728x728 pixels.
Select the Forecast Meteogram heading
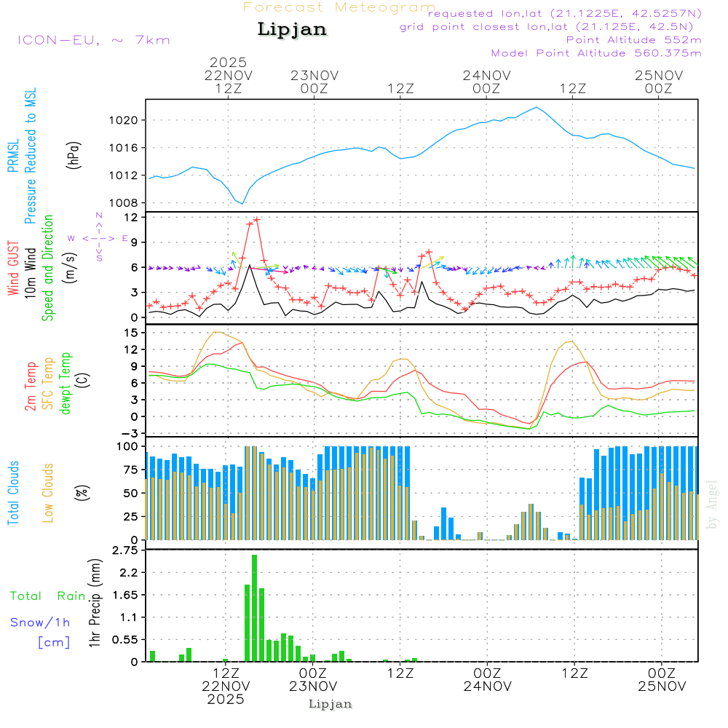tap(339, 7)
